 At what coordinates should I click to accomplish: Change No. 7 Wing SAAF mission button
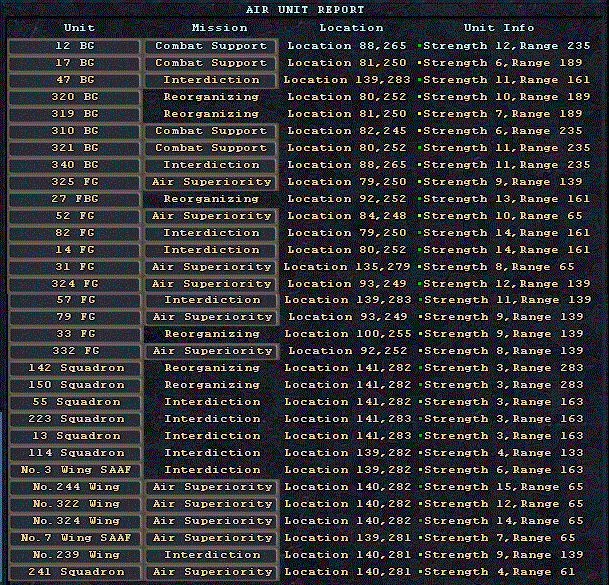pos(212,538)
